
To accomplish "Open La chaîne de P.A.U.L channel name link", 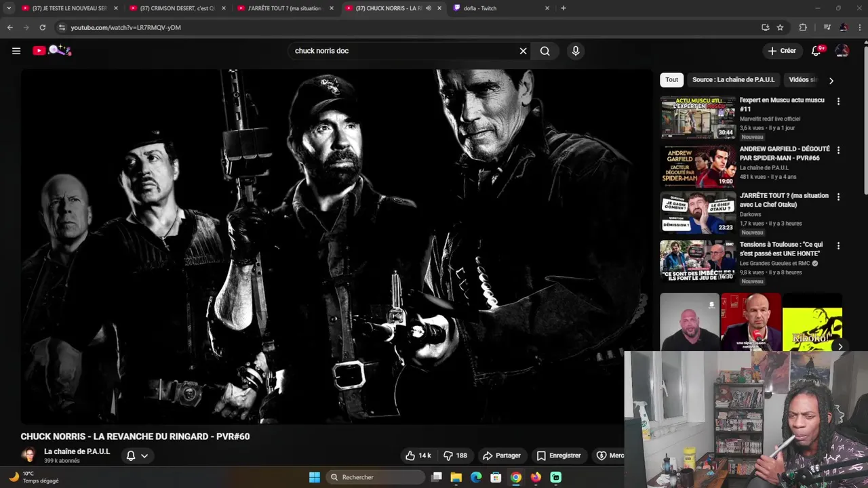I will (77, 451).
